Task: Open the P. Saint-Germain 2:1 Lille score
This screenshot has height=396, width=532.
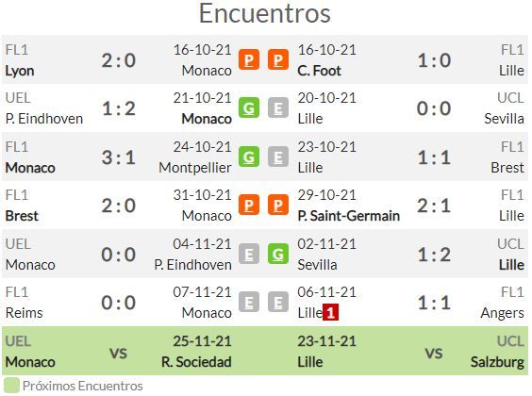Action: (434, 206)
